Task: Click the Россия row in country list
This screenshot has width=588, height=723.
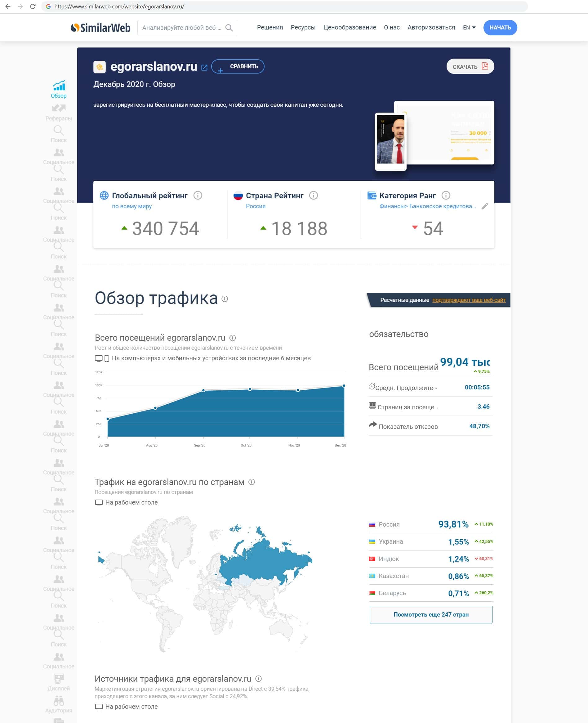Action: coord(431,524)
